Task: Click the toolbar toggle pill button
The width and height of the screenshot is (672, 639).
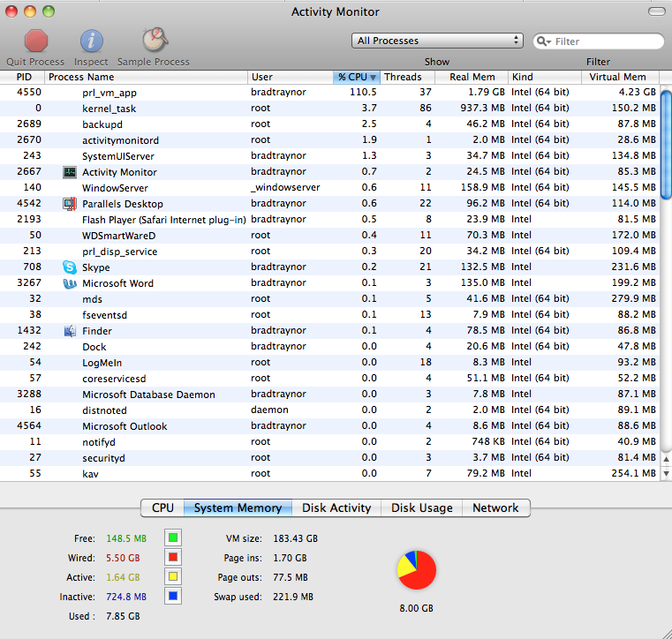Action: tap(657, 11)
